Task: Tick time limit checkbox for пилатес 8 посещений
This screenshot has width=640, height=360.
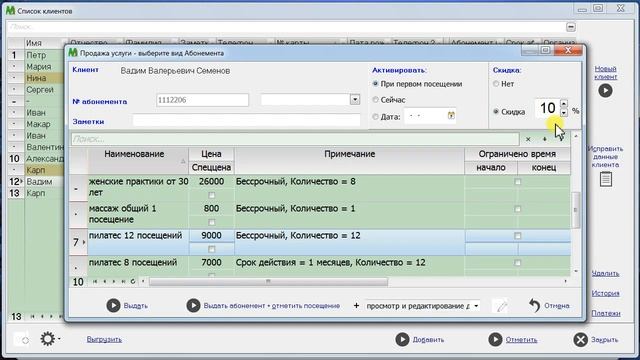Action: [x=518, y=262]
